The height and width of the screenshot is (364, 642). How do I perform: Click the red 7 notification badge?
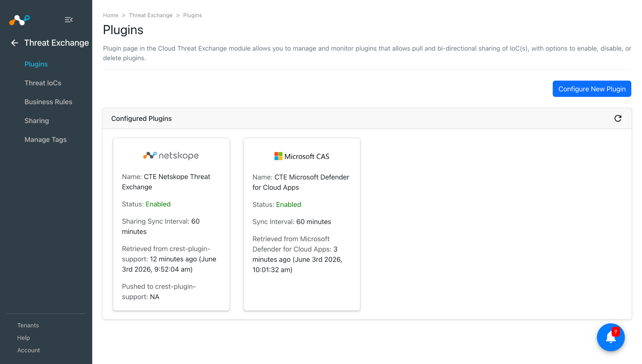[616, 332]
